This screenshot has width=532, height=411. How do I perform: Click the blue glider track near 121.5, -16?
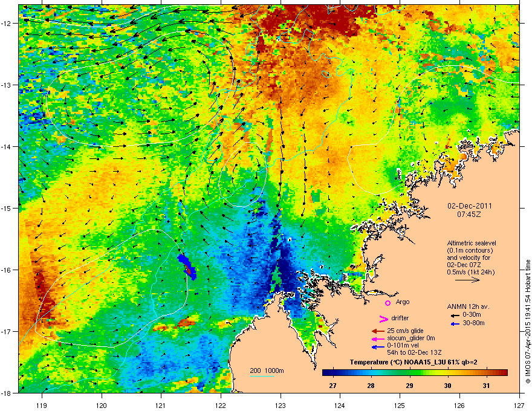(187, 267)
